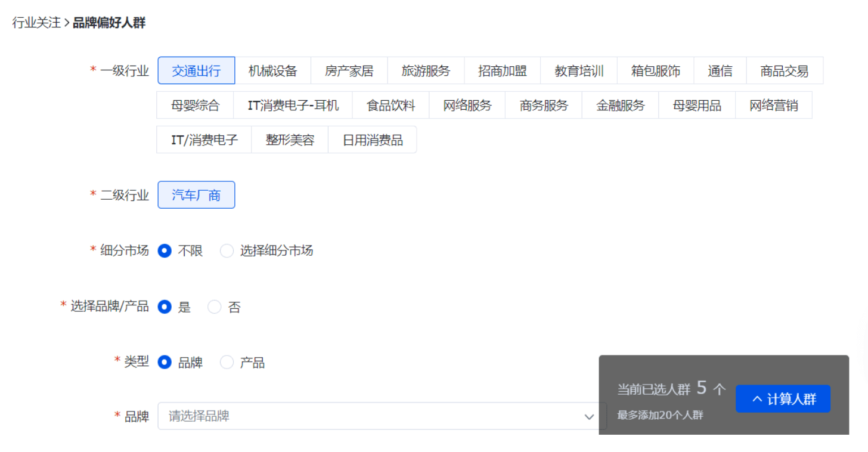The height and width of the screenshot is (452, 868).
Task: Go back to 行业关注 breadcrumb
Action: coord(36,23)
